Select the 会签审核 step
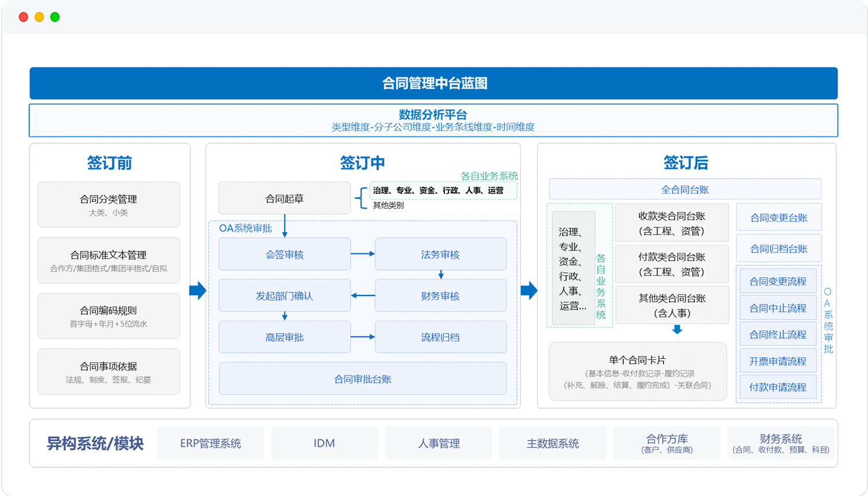This screenshot has height=496, width=868. 285,254
